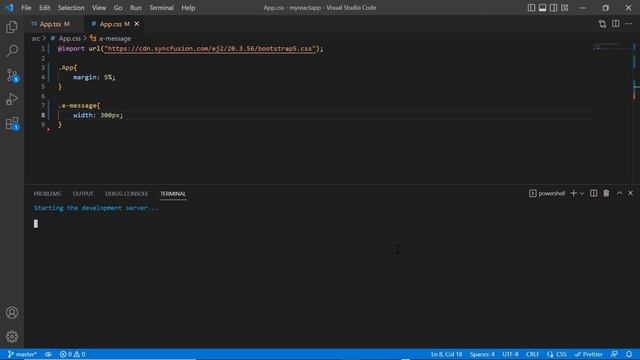Open the Manage gear icon
640x360 pixels.
(x=12, y=336)
